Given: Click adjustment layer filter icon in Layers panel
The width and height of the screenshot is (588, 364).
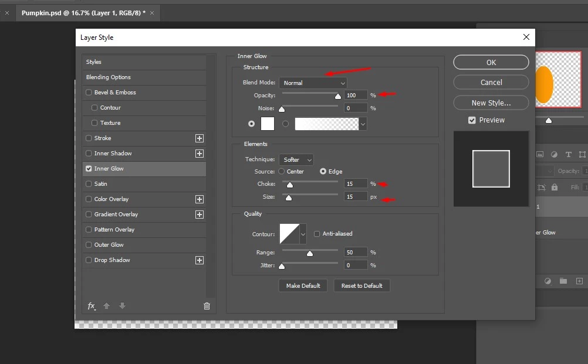Looking at the screenshot, I should 554,154.
